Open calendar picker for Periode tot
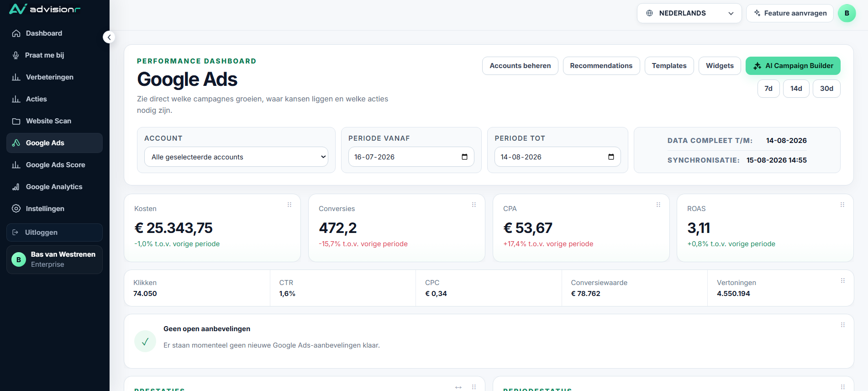 pos(611,157)
